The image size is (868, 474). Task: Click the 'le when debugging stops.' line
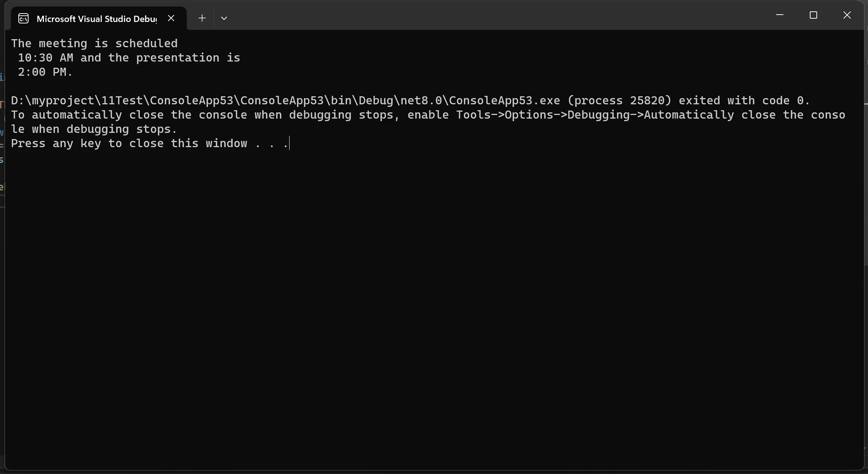tap(94, 129)
